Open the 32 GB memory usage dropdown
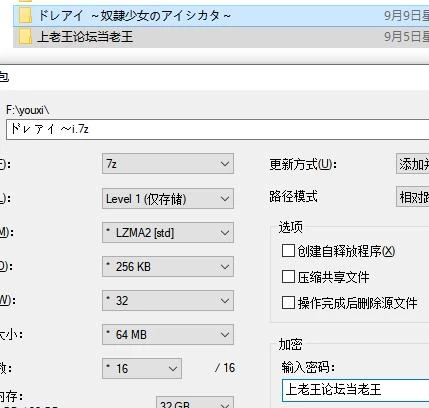This screenshot has height=408, width=429. click(195, 403)
